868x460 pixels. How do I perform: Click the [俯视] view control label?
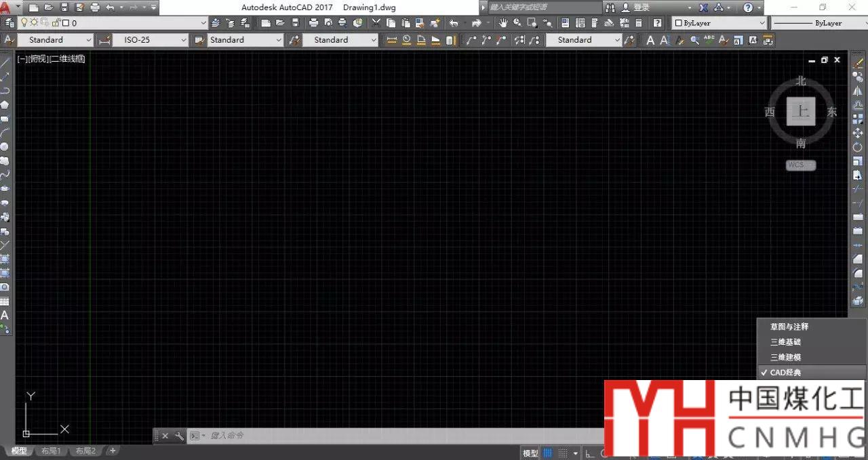39,59
